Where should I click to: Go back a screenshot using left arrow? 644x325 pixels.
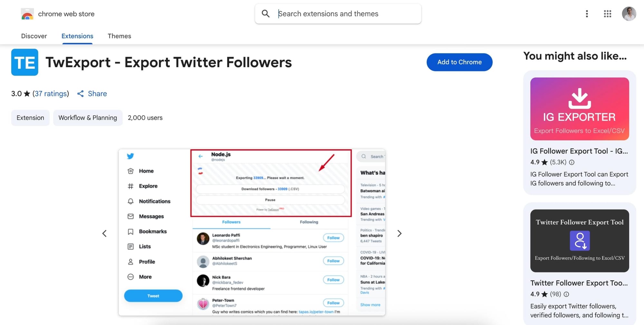point(105,233)
